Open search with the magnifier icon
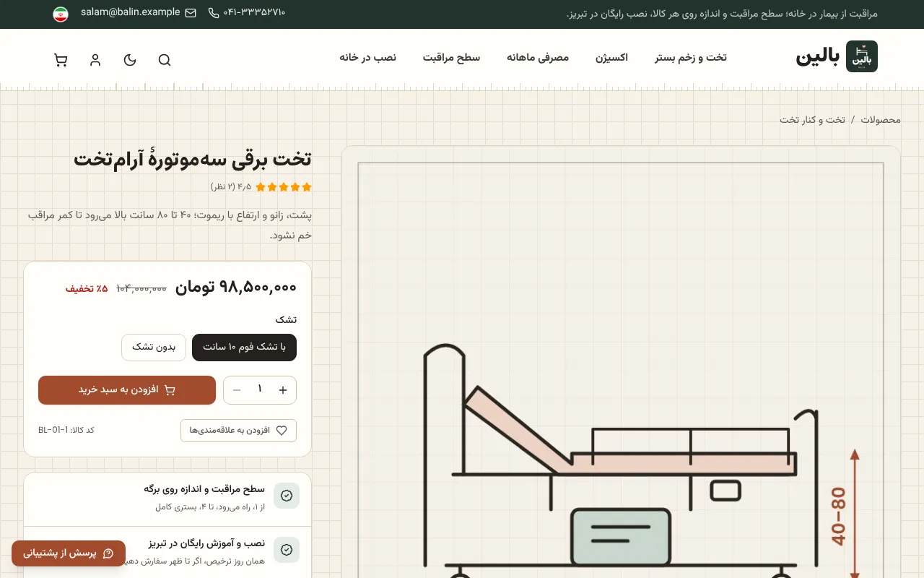 pyautogui.click(x=165, y=60)
